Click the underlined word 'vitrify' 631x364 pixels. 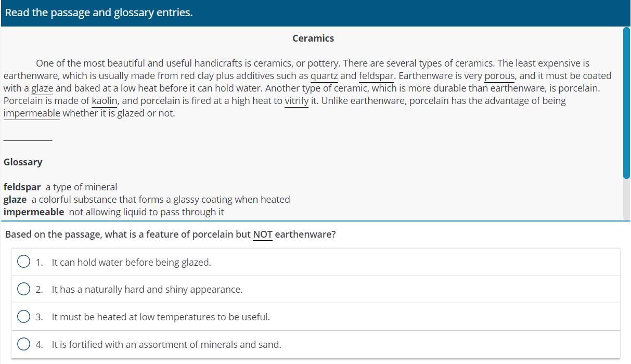297,101
